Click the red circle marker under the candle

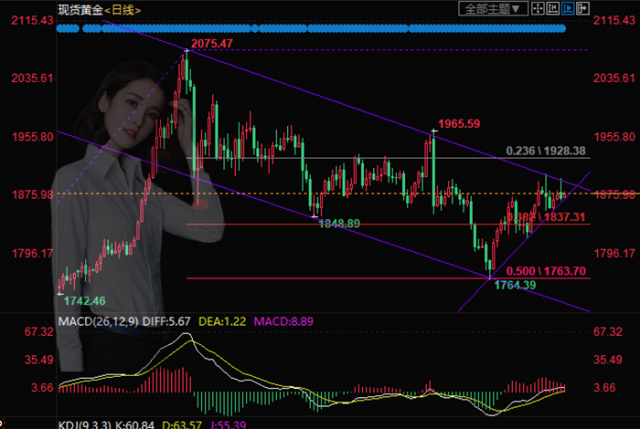[x=200, y=204]
